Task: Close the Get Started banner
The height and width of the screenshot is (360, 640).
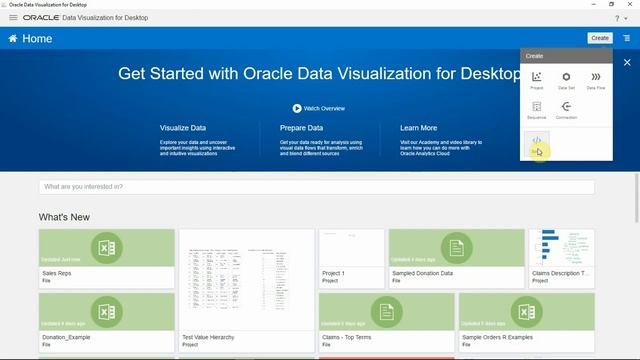Action: pos(627,62)
